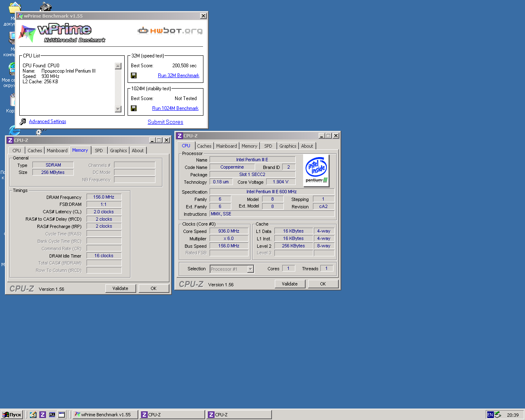Select the My Network Places desktop icon
The image size is (525, 420).
[x=12, y=68]
